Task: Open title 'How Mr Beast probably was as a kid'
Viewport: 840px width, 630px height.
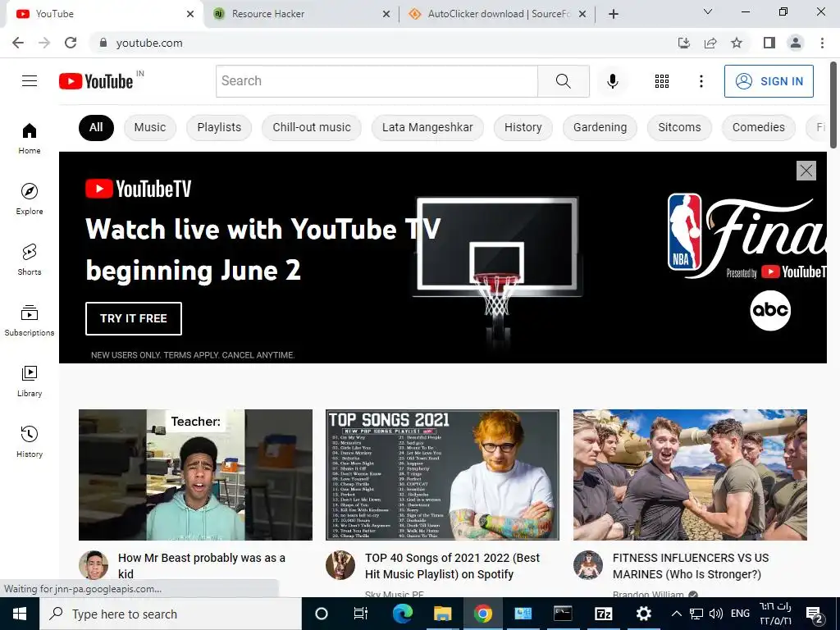Action: (x=202, y=566)
